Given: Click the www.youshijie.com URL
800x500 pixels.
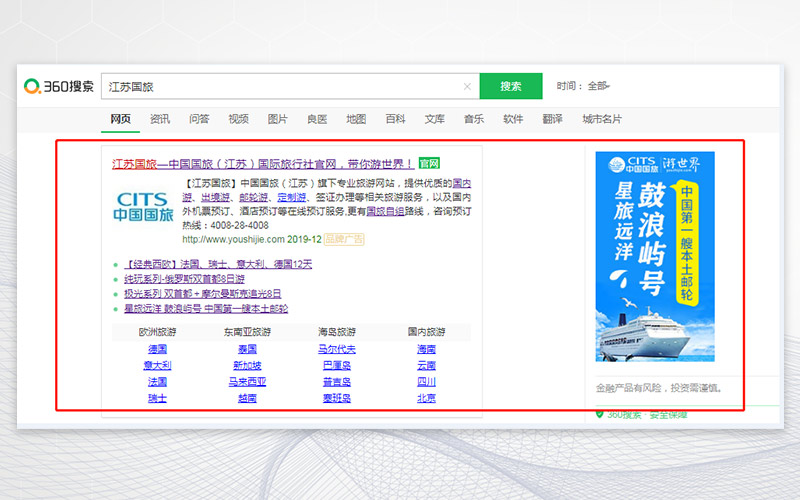Looking at the screenshot, I should (x=233, y=239).
